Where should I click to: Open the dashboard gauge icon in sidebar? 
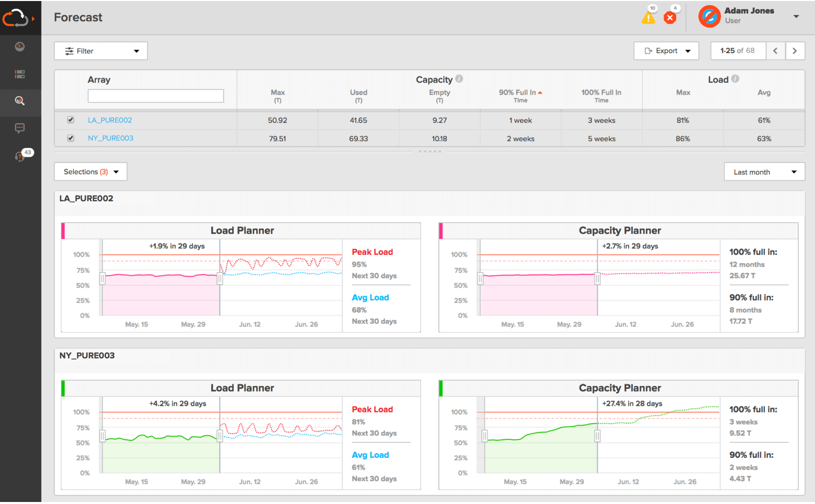click(x=20, y=47)
